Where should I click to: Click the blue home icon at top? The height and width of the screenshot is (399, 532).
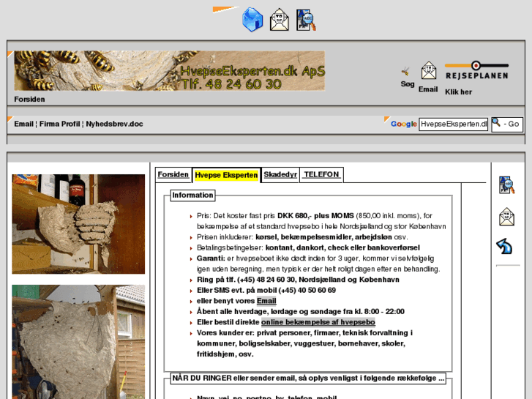(252, 20)
